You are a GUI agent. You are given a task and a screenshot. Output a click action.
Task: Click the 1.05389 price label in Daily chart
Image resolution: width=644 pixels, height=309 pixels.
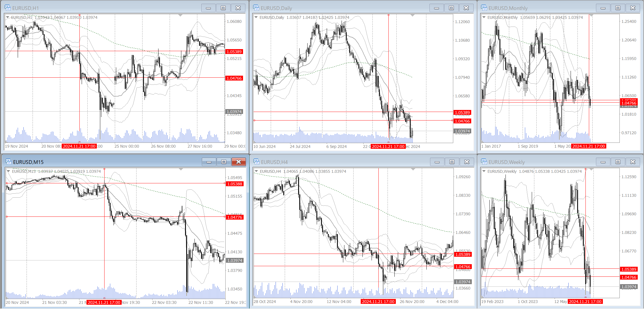coord(462,113)
